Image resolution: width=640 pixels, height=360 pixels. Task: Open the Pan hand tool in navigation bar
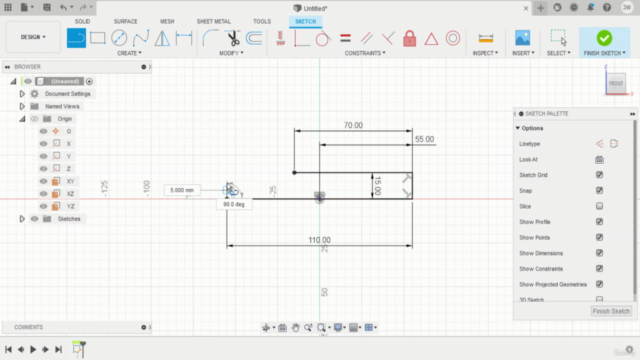tap(296, 327)
